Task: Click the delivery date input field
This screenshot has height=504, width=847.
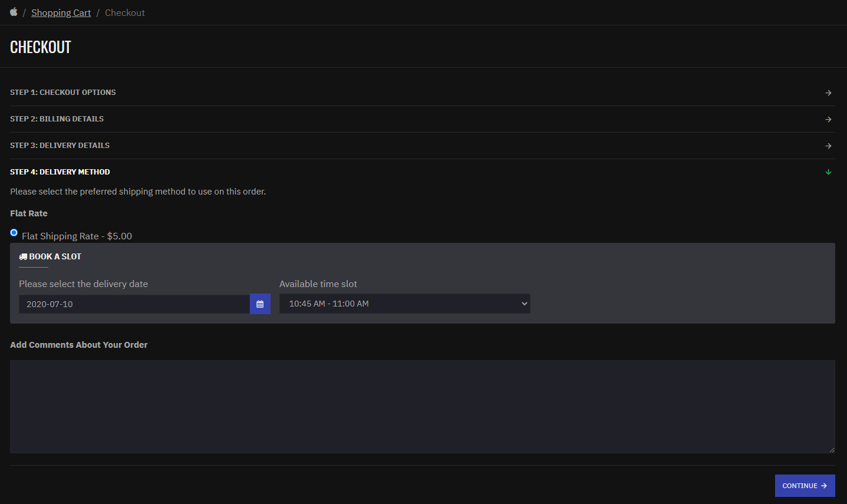Action: tap(134, 304)
